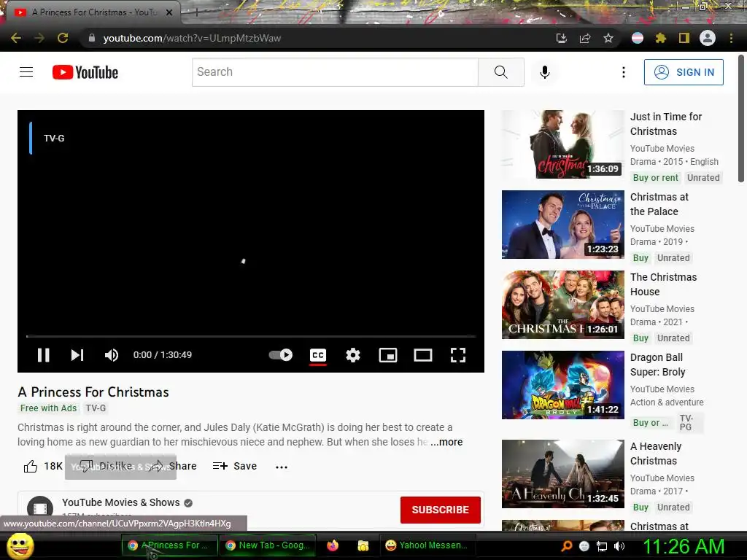Toggle the autoplay switch
The image size is (747, 560).
tap(281, 355)
